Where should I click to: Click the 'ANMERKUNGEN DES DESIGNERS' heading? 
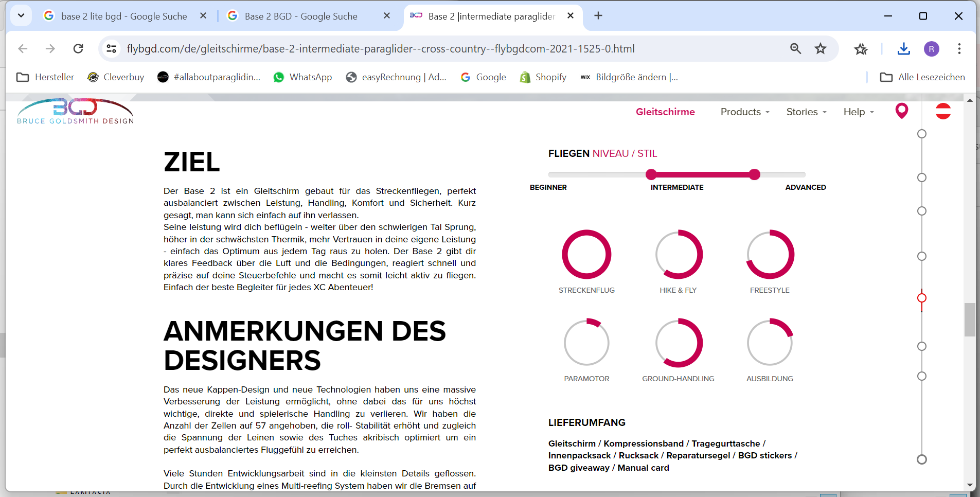(x=305, y=345)
